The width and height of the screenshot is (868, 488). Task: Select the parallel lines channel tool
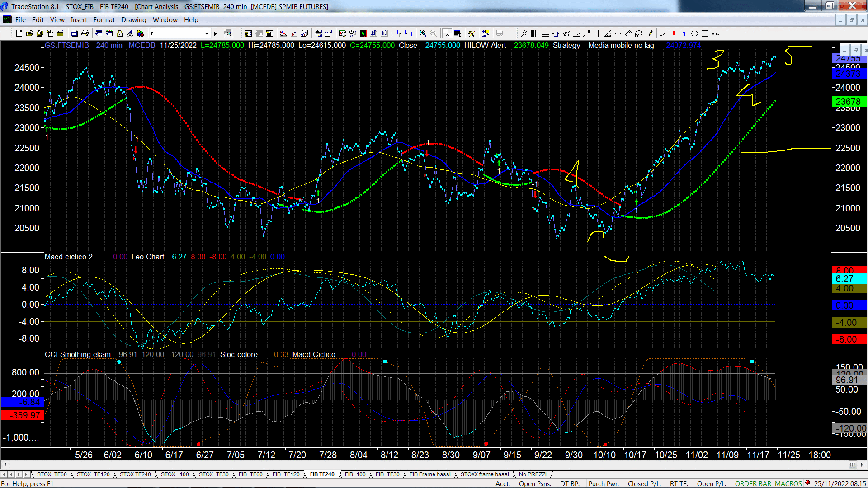628,33
